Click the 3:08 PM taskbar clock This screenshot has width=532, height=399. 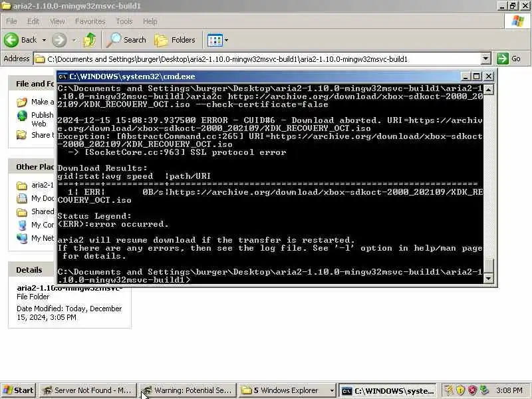pyautogui.click(x=509, y=390)
